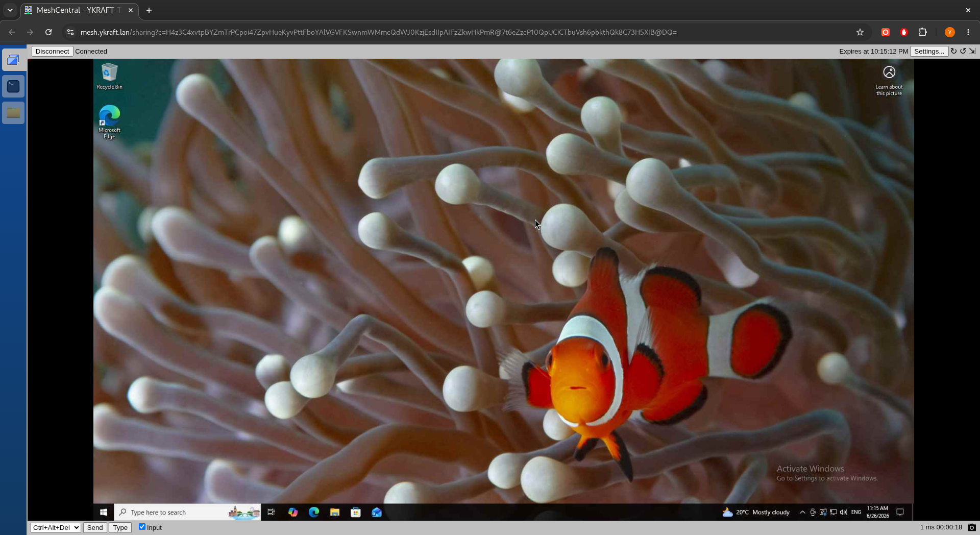The width and height of the screenshot is (980, 535).
Task: Open the Ctrl+Alt+Del key combo dropdown
Action: (56, 527)
